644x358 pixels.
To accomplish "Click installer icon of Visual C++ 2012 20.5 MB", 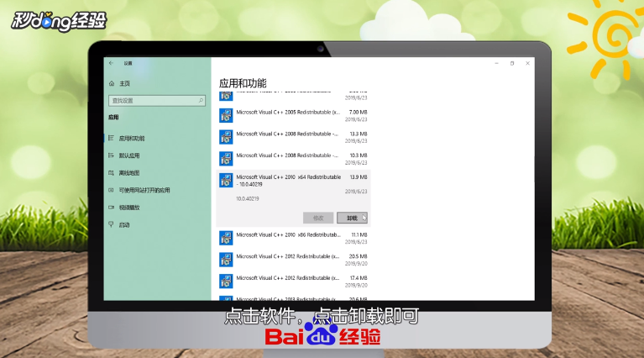I will [x=226, y=260].
